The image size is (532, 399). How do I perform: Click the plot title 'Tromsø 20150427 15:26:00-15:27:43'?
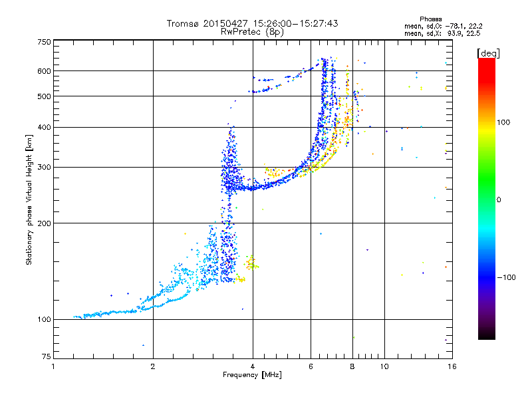click(x=252, y=23)
